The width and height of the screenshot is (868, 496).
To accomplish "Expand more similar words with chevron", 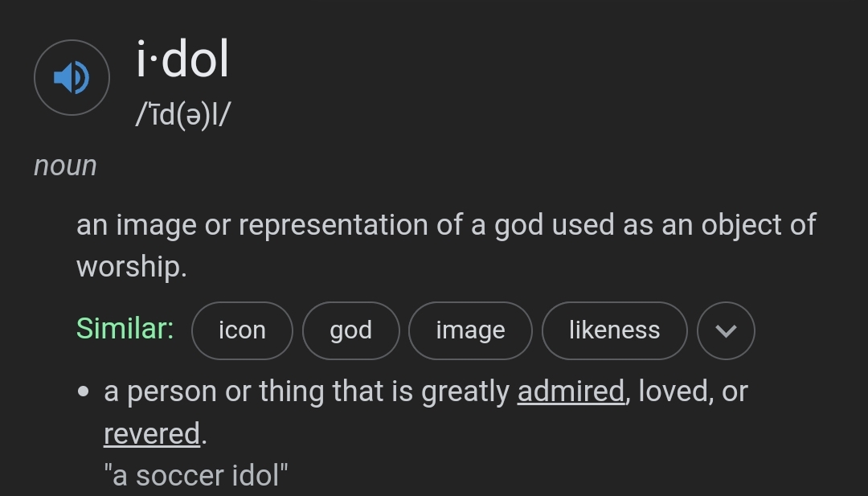I will 726,330.
